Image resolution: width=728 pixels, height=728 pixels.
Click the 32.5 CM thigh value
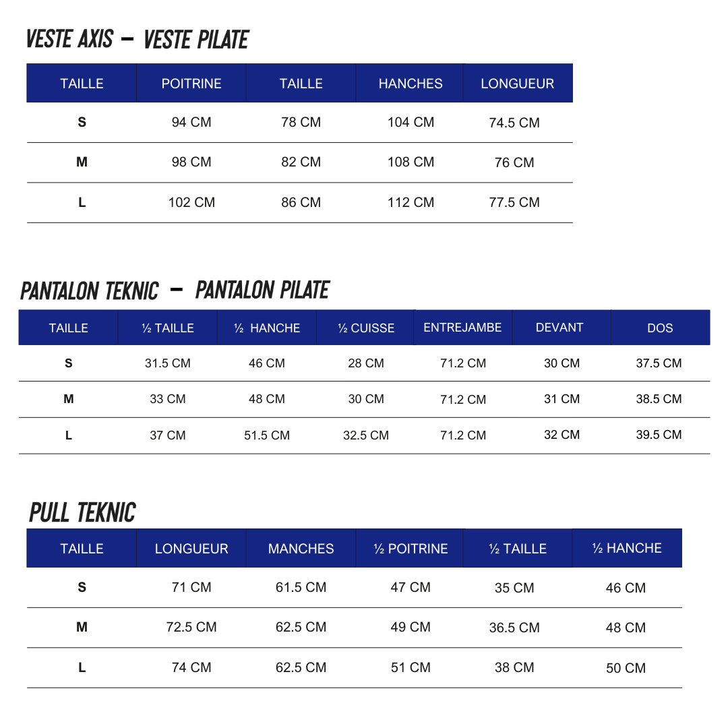tap(366, 435)
